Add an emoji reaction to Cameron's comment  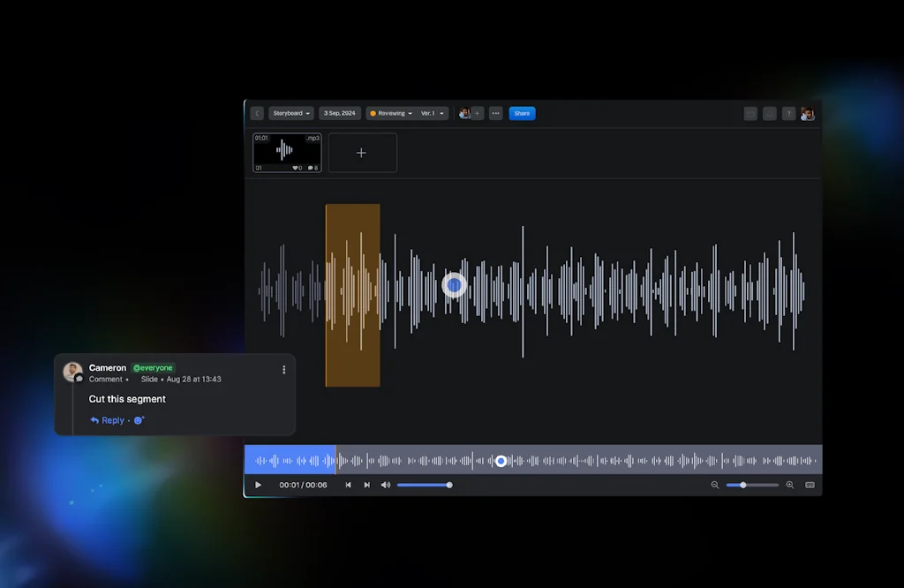coord(139,419)
